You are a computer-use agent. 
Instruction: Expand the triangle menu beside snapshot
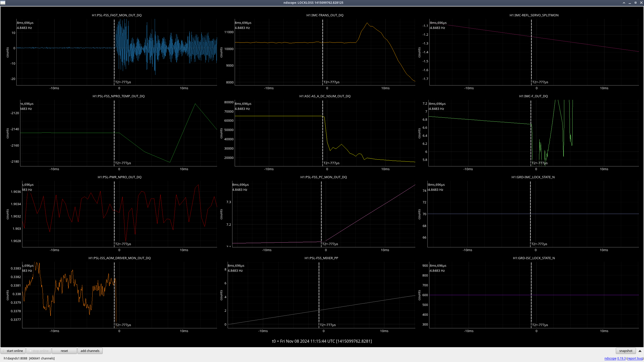[640, 351]
